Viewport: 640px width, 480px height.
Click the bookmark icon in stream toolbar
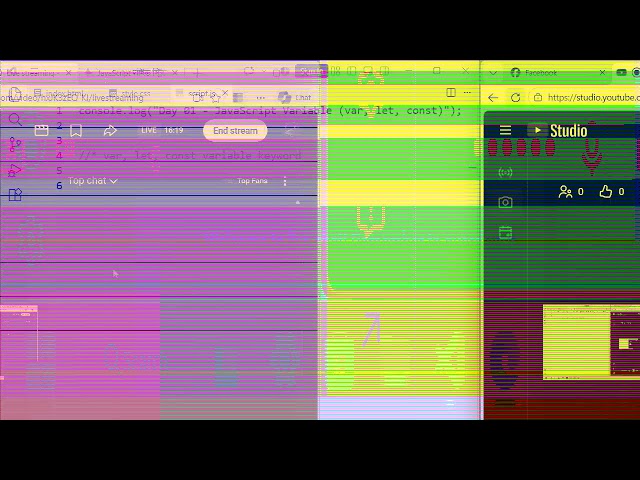[x=76, y=131]
